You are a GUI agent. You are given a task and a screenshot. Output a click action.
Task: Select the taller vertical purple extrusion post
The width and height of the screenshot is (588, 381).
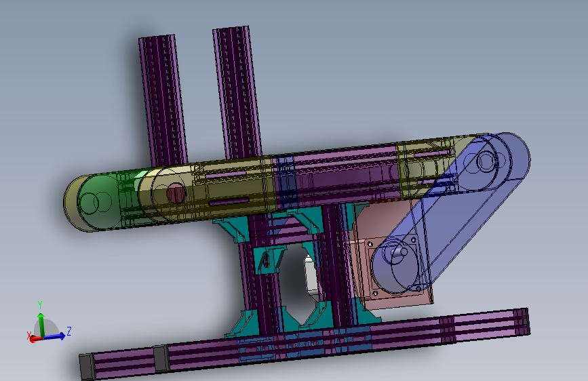point(237,93)
